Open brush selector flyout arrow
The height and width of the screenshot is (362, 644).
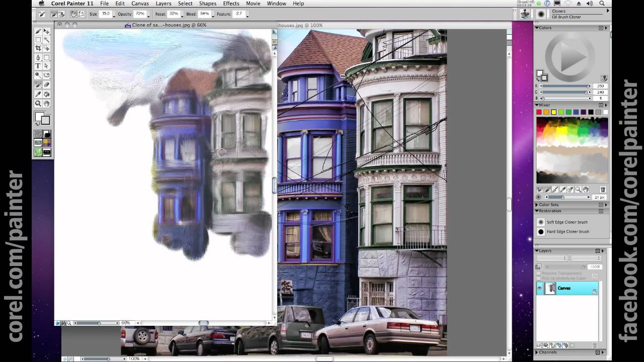click(x=608, y=11)
